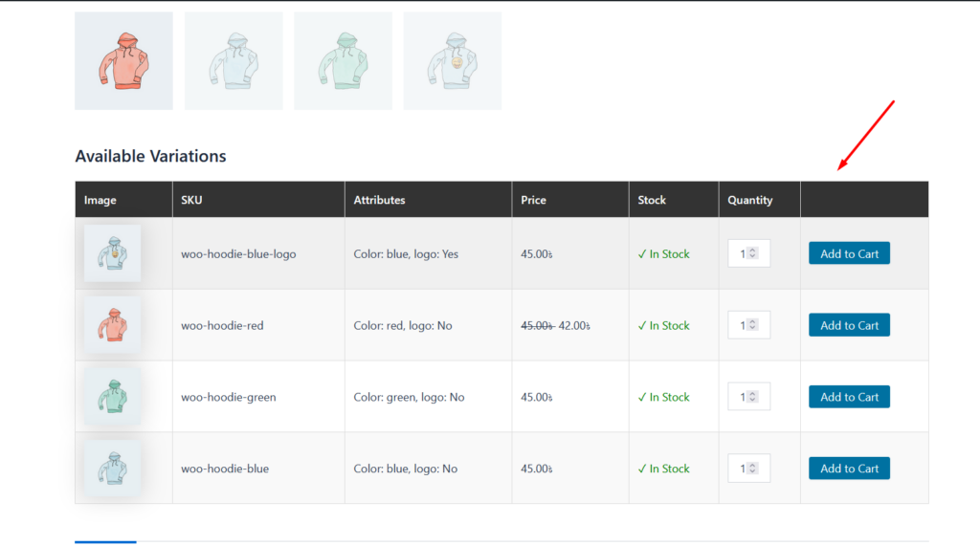Select the light blue hoodie gallery thumbnail

(234, 61)
